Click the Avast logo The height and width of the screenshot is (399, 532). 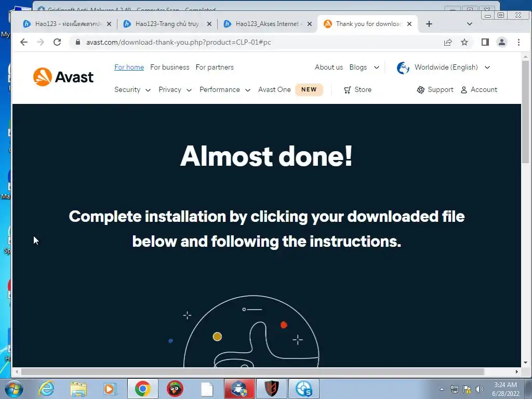(63, 77)
